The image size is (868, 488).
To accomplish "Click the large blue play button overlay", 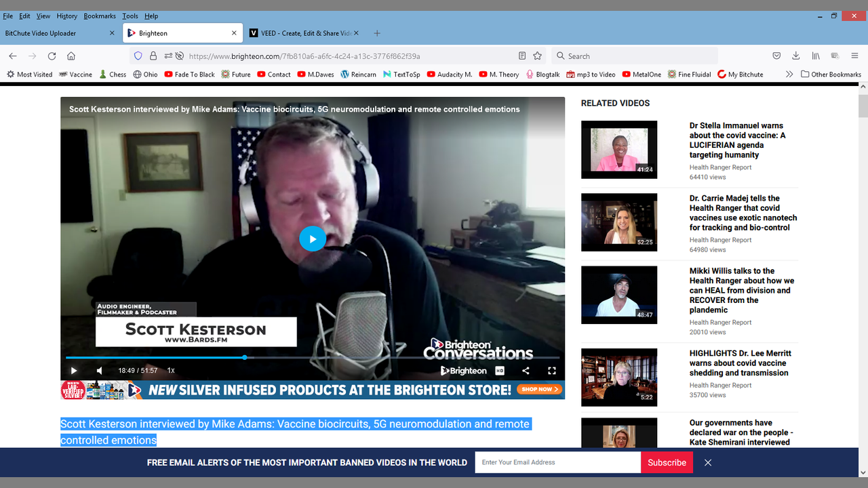I will 313,239.
